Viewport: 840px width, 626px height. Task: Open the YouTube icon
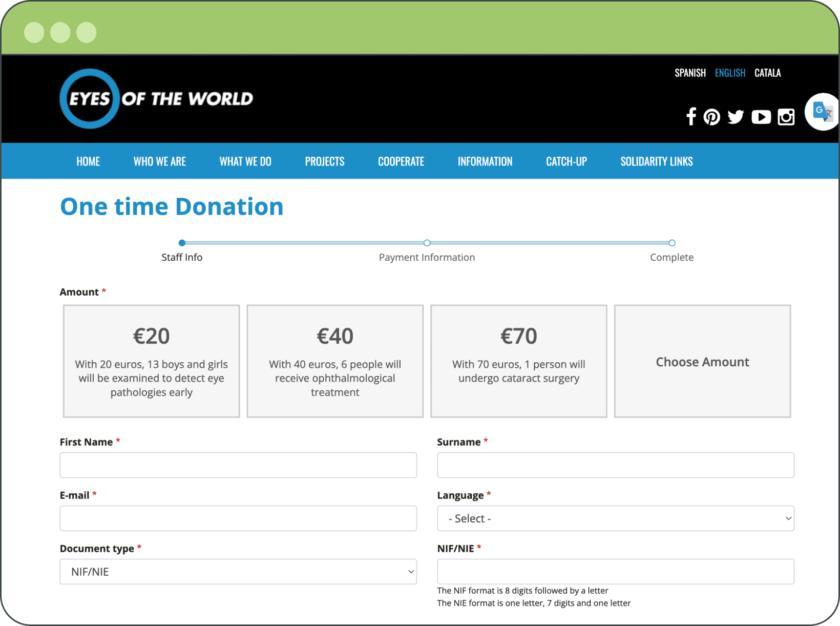point(761,117)
